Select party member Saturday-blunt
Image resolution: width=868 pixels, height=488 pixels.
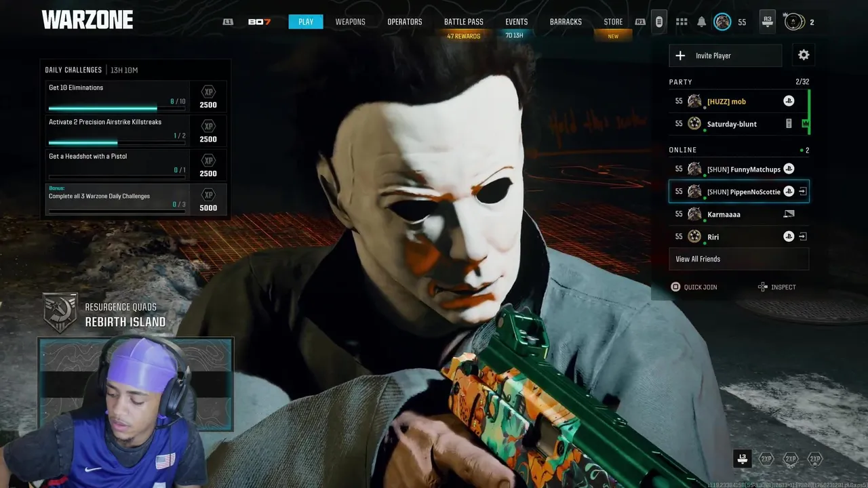pos(738,124)
